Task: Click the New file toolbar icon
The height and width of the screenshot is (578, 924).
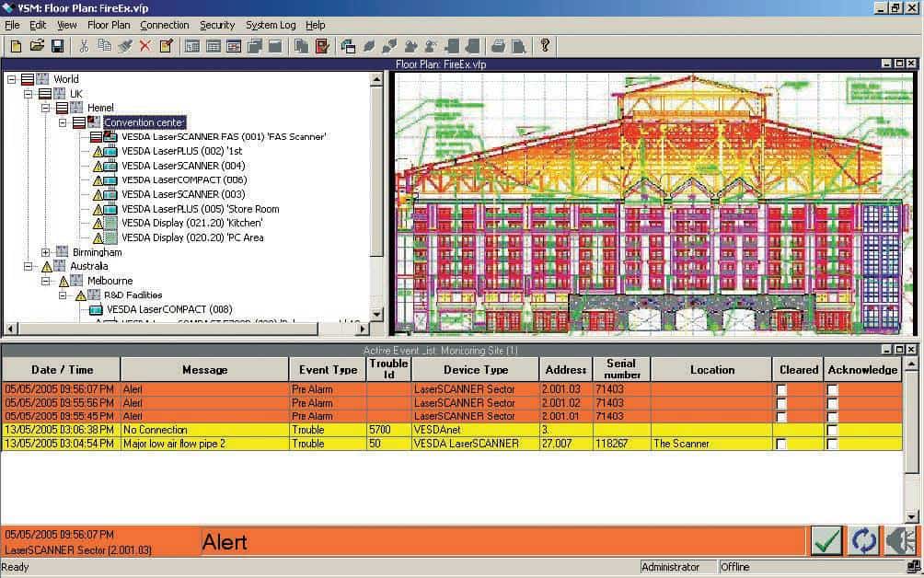Action: point(16,46)
